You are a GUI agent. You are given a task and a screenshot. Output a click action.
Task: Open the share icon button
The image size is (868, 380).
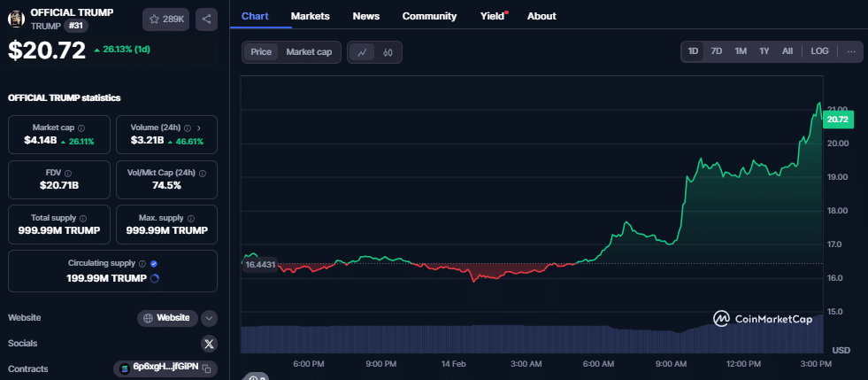tap(206, 19)
